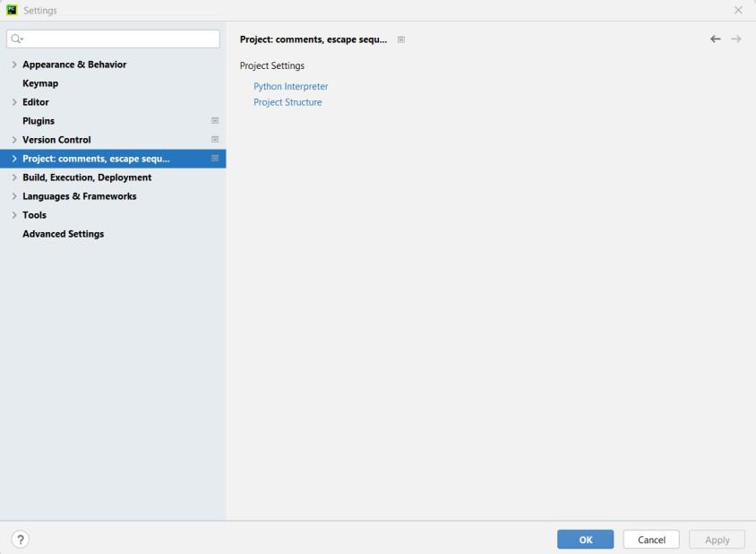Open the Python Interpreter link
The width and height of the screenshot is (756, 554).
tap(291, 86)
